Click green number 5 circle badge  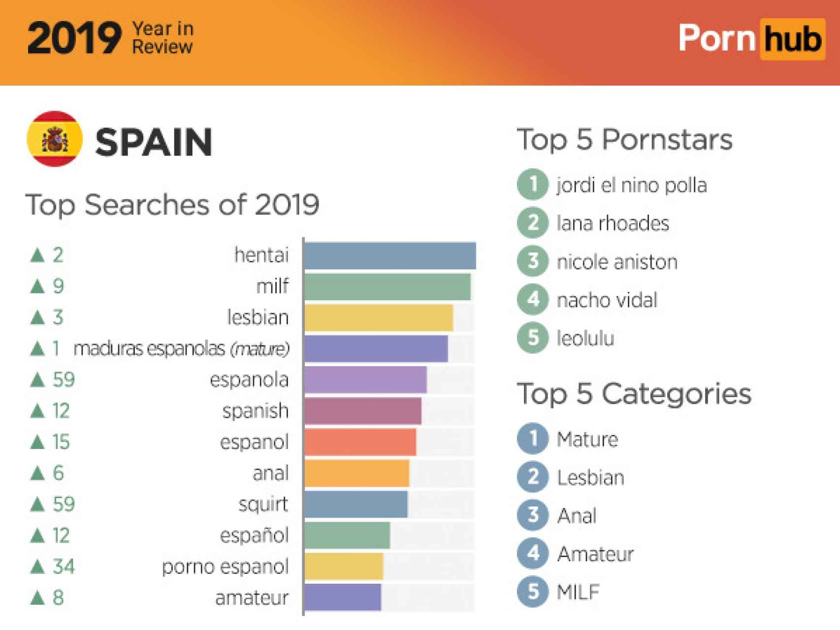[533, 338]
